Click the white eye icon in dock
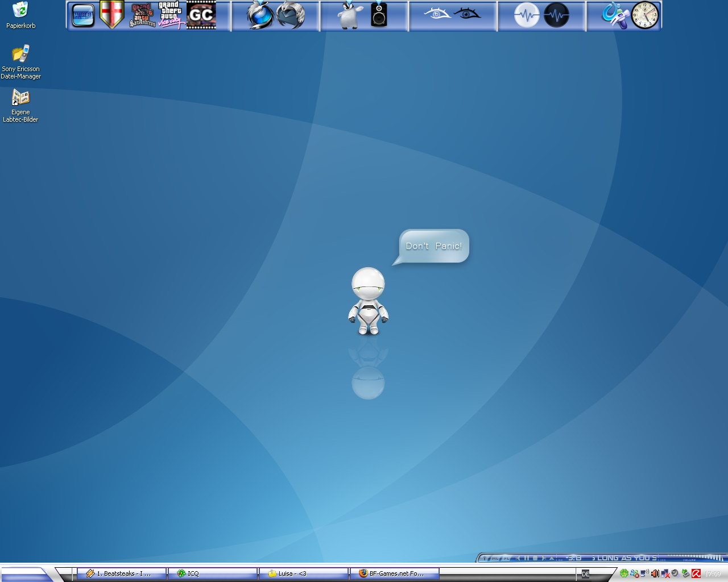Image resolution: width=728 pixels, height=582 pixels. [437, 13]
